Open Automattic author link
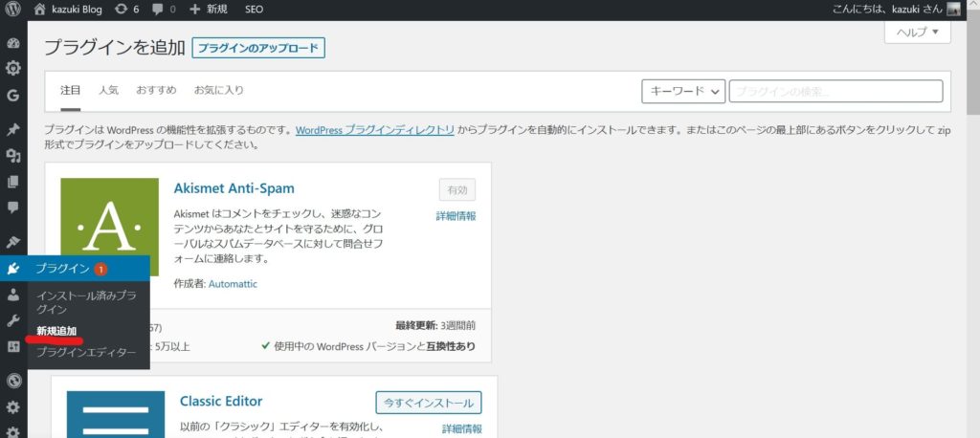The image size is (980, 438). coord(233,284)
